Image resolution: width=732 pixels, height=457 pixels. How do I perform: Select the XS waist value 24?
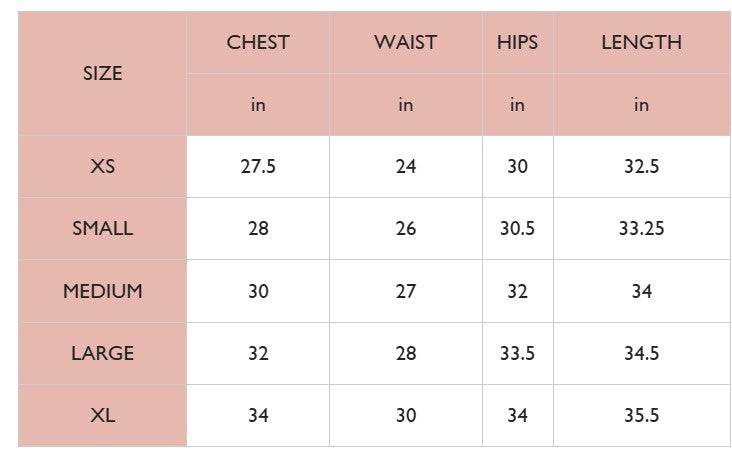point(405,166)
